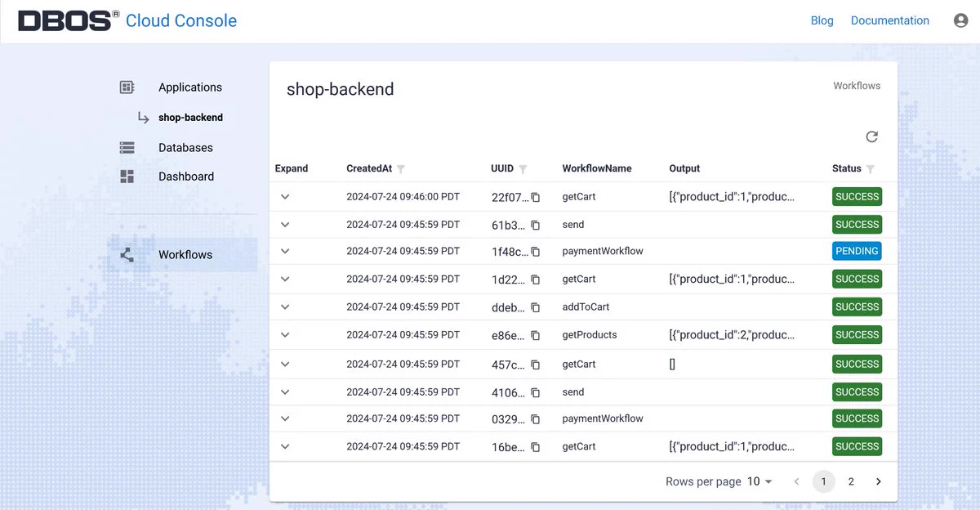The image size is (980, 510).
Task: Select shop-backend in the sidebar
Action: pos(190,118)
